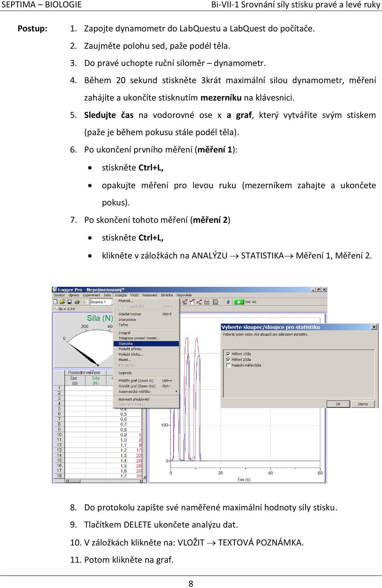Open the Nápověda menu
The image size is (382, 588).
(184, 295)
